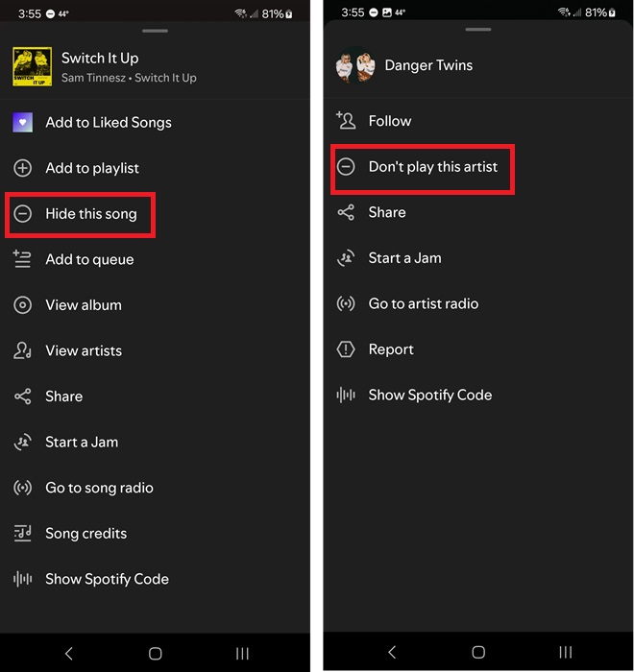Tap the person icon beside View artists
This screenshot has width=634, height=672.
pyautogui.click(x=22, y=350)
